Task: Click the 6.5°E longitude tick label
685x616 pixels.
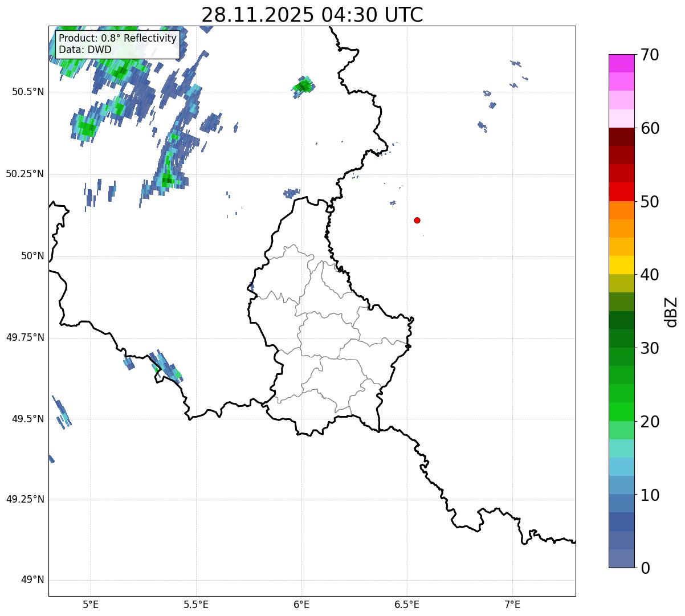Action: pyautogui.click(x=407, y=604)
